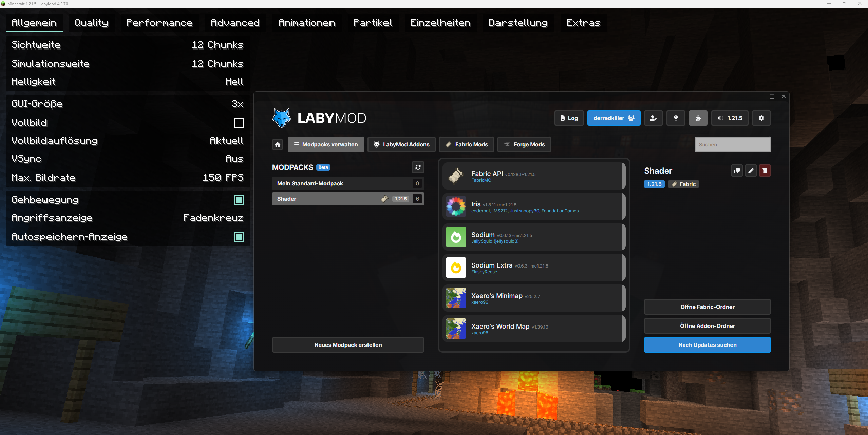Open the launcher settings gear
Viewport: 868px width, 435px height.
761,118
